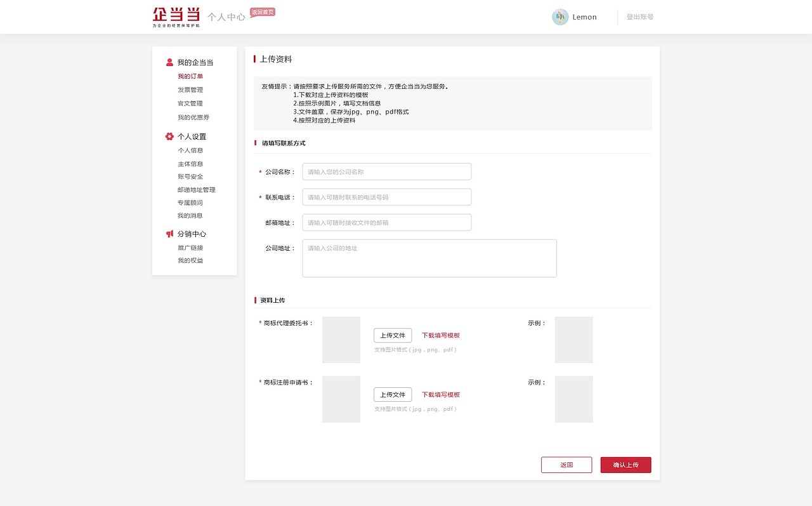View the example image for 商标代理委托书

[574, 340]
